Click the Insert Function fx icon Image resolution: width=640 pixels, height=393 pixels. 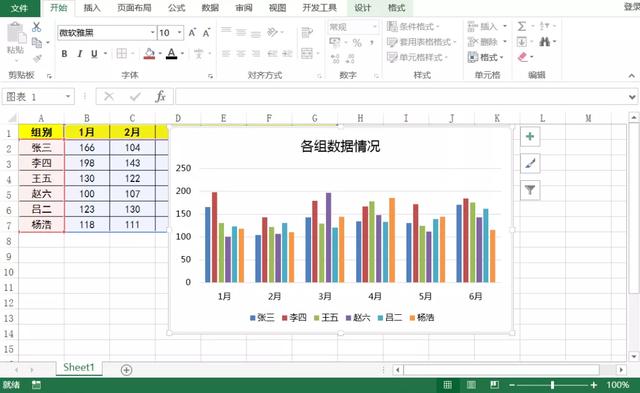tap(161, 97)
